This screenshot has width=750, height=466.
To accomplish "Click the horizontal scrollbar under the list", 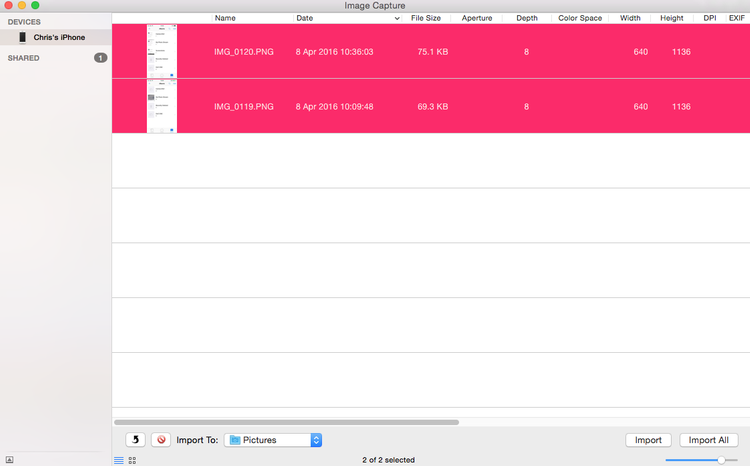I will (x=287, y=422).
